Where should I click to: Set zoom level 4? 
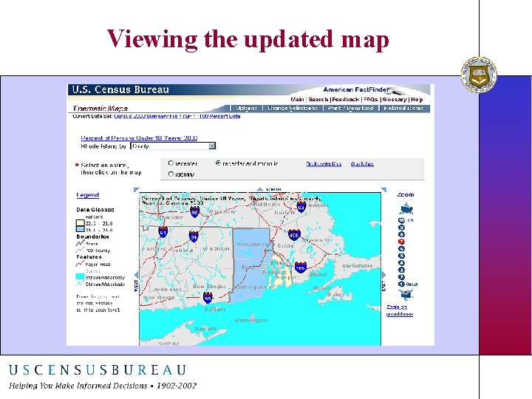(401, 263)
